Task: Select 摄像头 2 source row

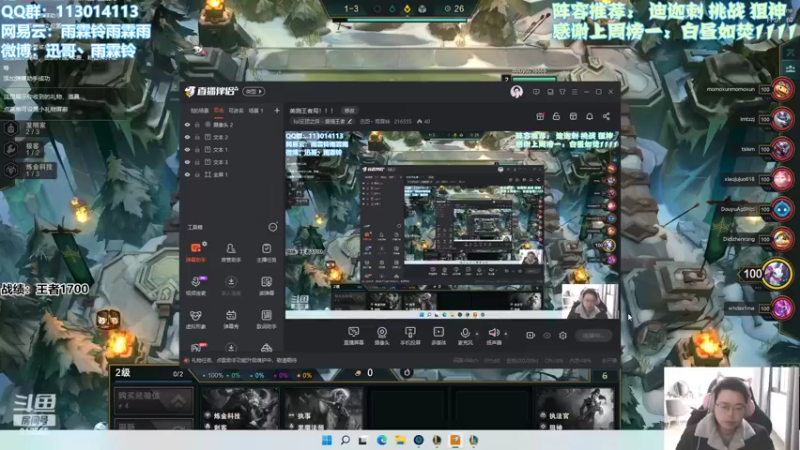Action: click(232, 124)
